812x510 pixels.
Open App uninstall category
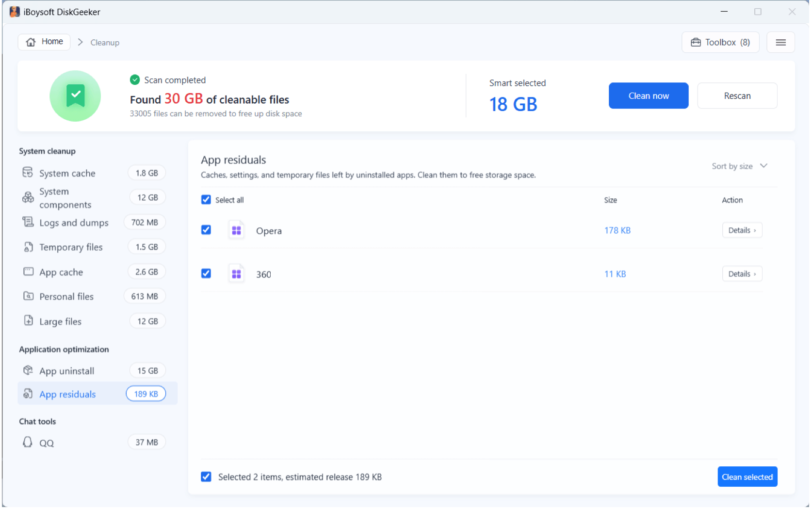(97, 371)
